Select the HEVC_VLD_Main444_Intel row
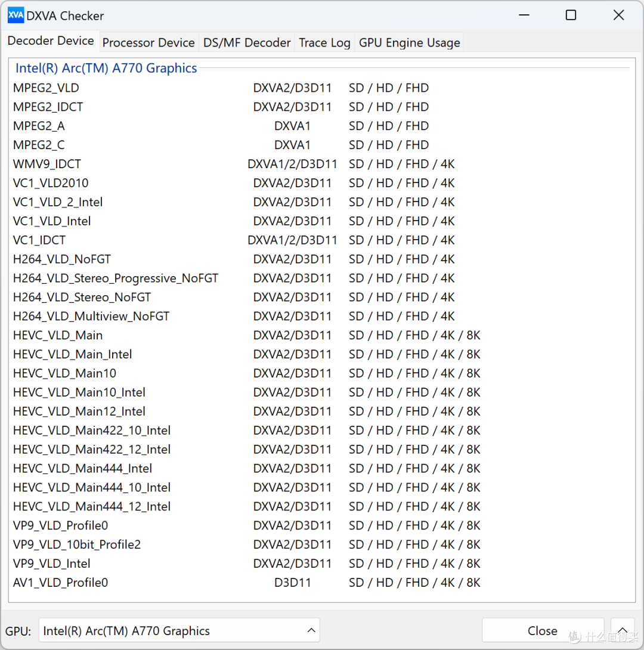This screenshot has width=644, height=650. (321, 469)
